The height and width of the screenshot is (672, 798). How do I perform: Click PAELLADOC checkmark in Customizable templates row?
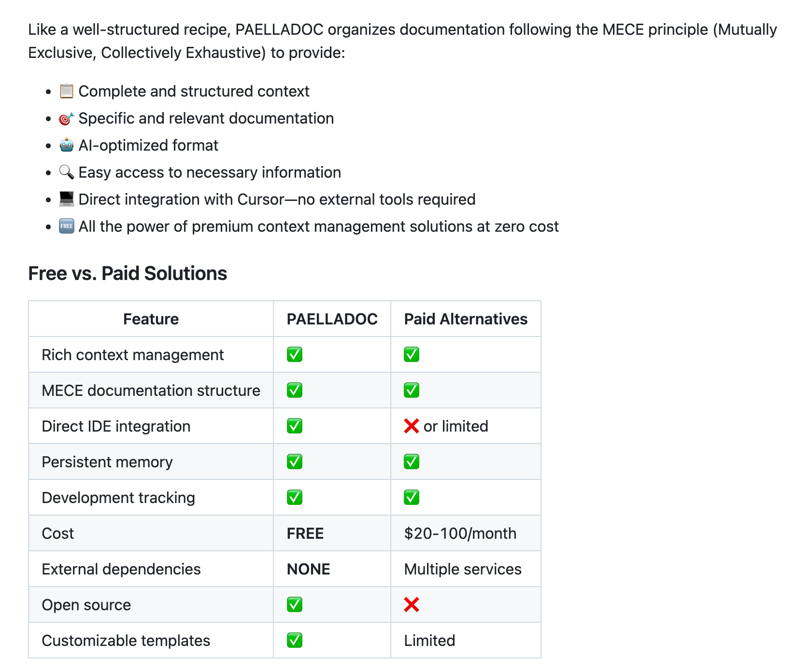tap(295, 640)
